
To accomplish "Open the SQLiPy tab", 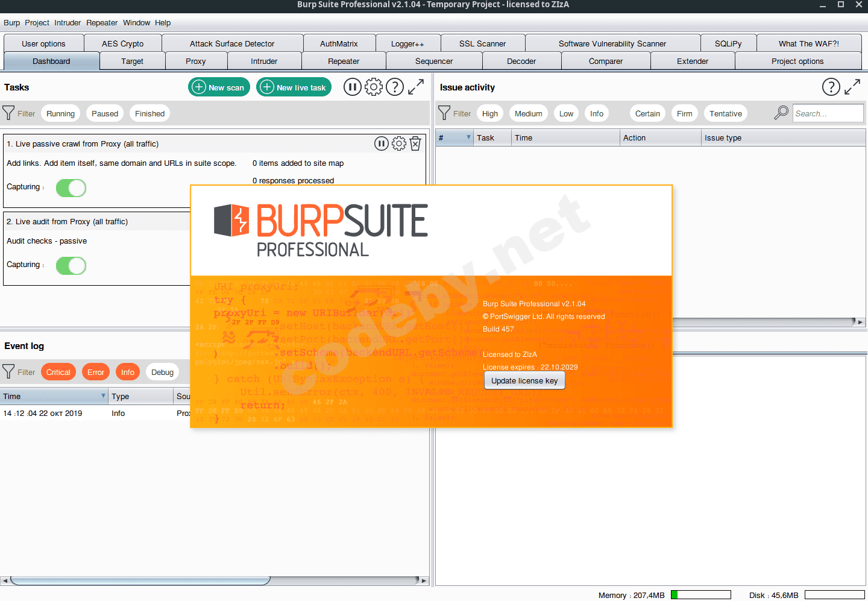I will [x=728, y=43].
